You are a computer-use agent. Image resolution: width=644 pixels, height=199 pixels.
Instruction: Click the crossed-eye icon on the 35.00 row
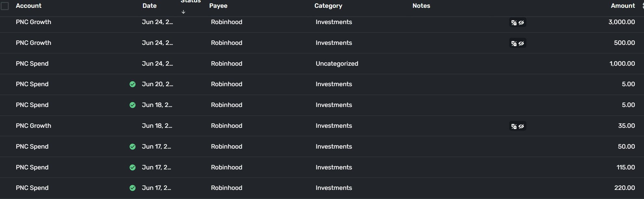click(521, 126)
